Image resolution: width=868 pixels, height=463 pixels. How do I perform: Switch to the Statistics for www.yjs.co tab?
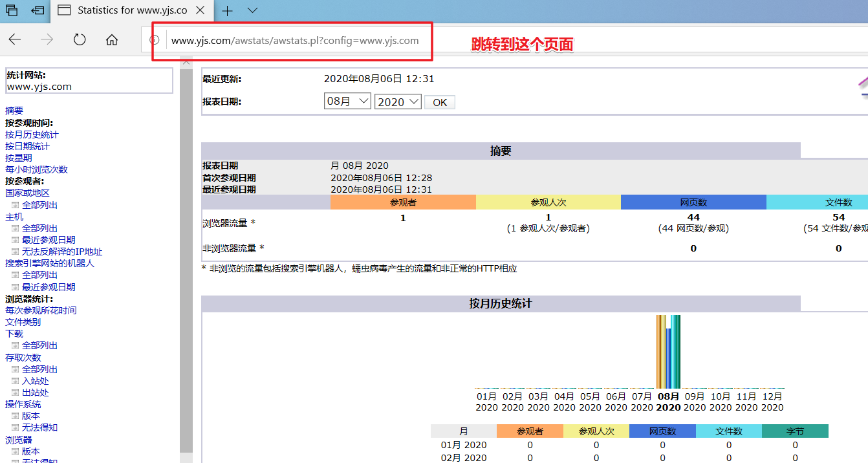point(129,10)
